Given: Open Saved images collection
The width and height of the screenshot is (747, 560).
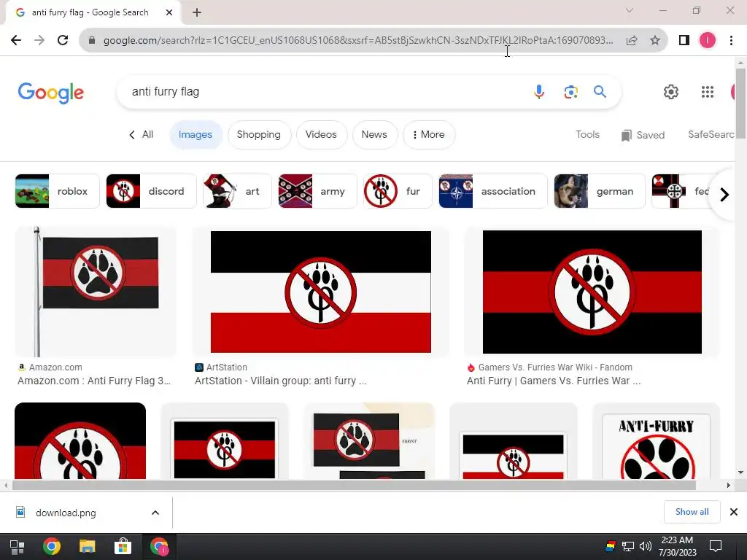Looking at the screenshot, I should 643,135.
